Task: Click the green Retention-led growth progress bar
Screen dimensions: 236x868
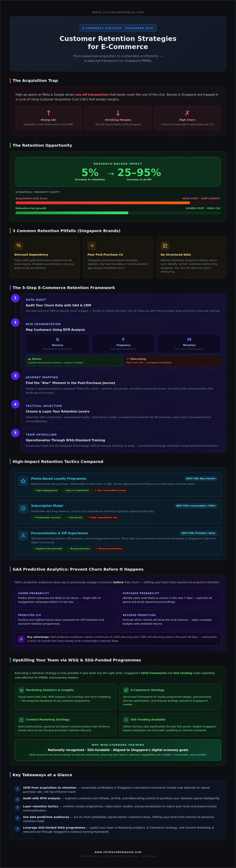Action: pyautogui.click(x=72, y=213)
